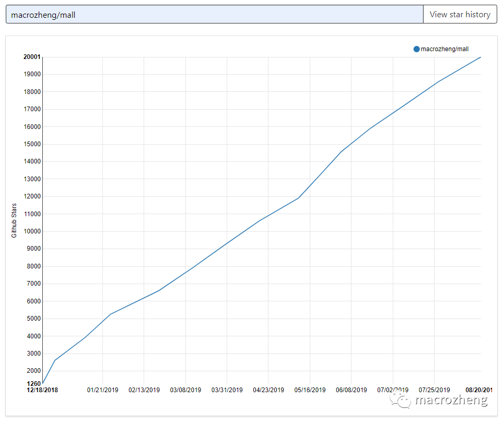Click the 01/21/2019 x-axis date
Image resolution: width=504 pixels, height=423 pixels.
coord(102,390)
